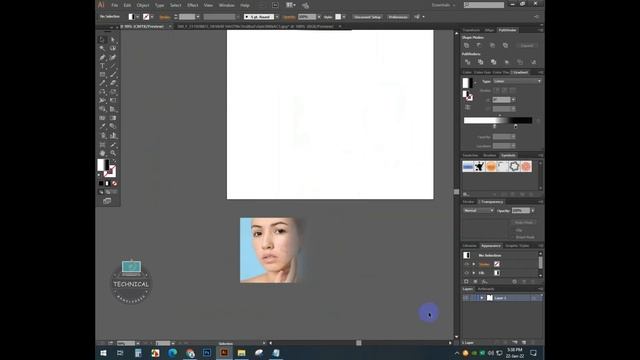This screenshot has width=640, height=360.
Task: Enable the Invert Mask checkbox
Action: pyautogui.click(x=513, y=237)
